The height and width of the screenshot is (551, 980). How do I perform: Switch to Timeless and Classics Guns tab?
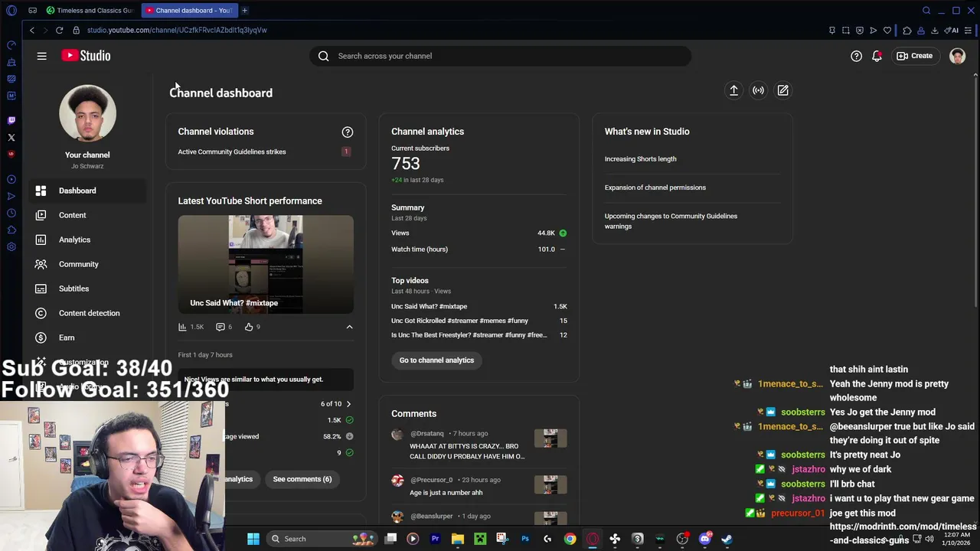pos(90,10)
